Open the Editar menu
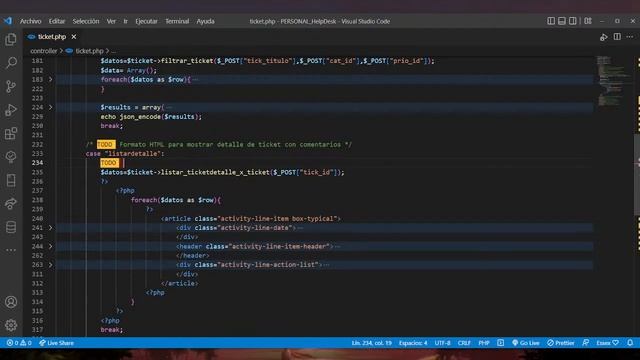The image size is (640, 360). coord(57,21)
